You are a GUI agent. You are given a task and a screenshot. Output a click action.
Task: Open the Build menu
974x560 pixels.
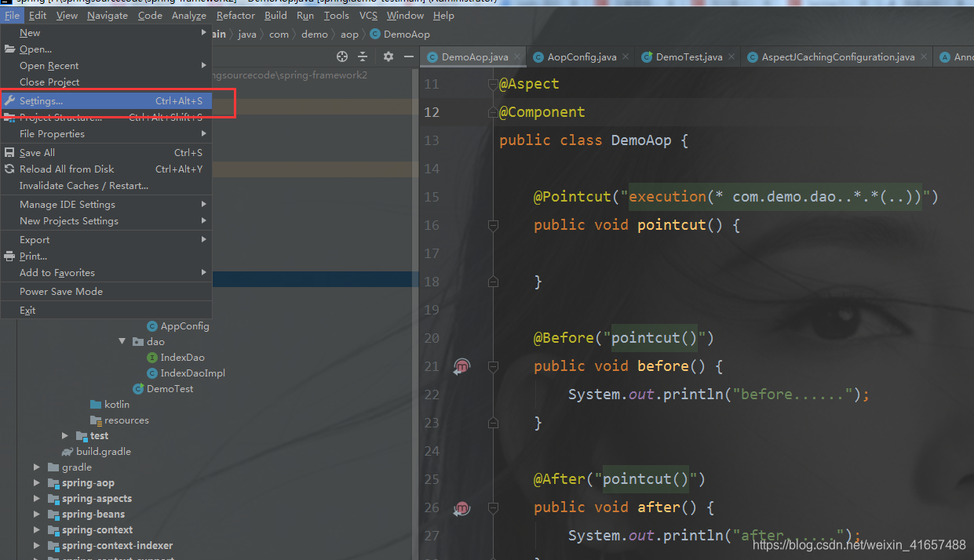(x=275, y=15)
